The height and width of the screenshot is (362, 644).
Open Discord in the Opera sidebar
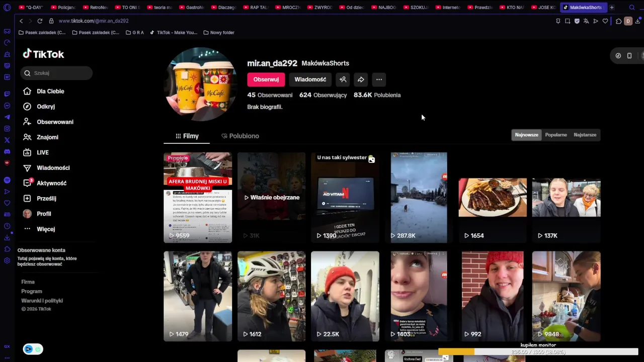7,151
